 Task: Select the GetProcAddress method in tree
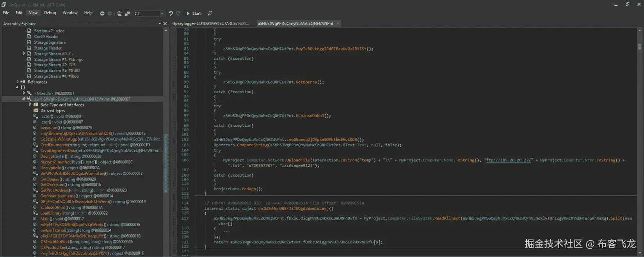(84, 190)
